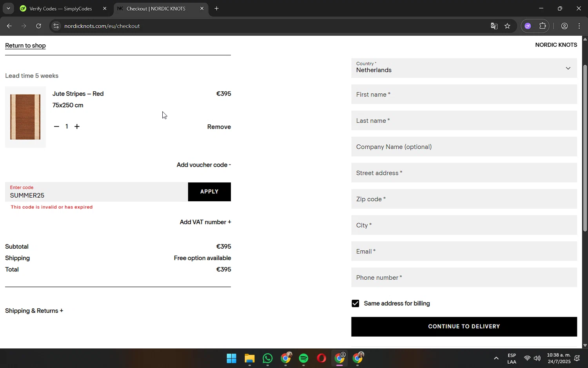
Task: Open the Chrome profile menu
Action: 564,26
